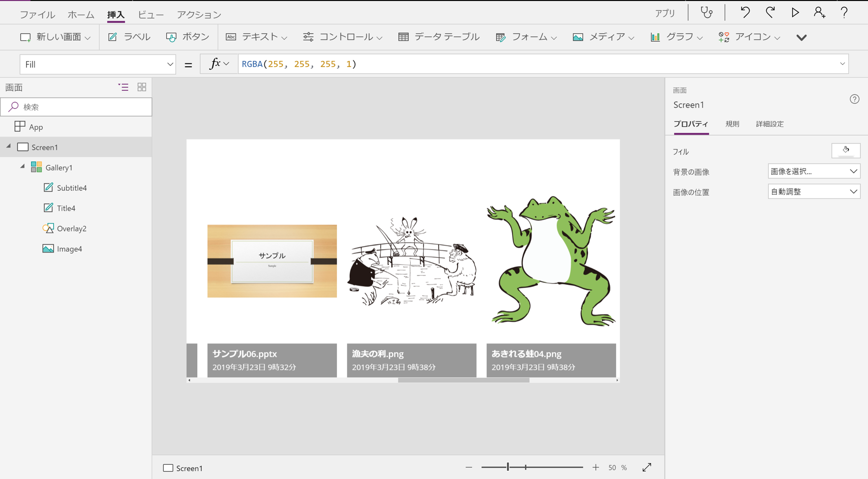Open the 画像を選択 background image dropdown
The width and height of the screenshot is (868, 479).
pyautogui.click(x=814, y=171)
